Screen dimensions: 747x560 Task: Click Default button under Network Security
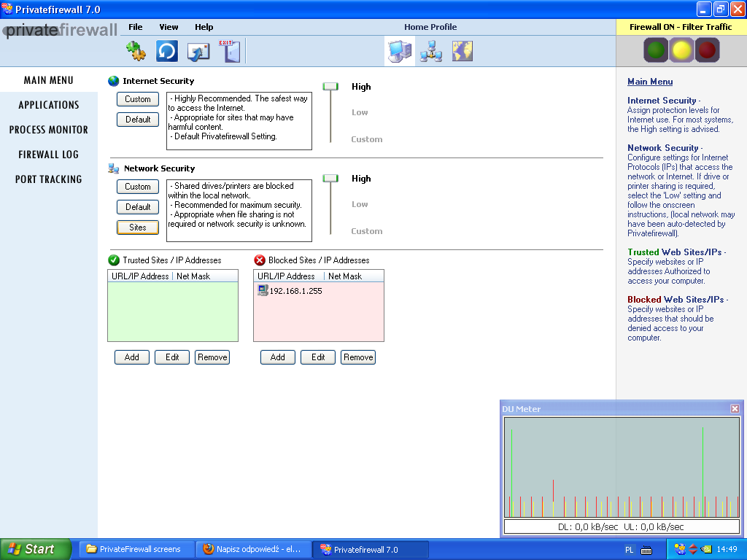coord(138,207)
